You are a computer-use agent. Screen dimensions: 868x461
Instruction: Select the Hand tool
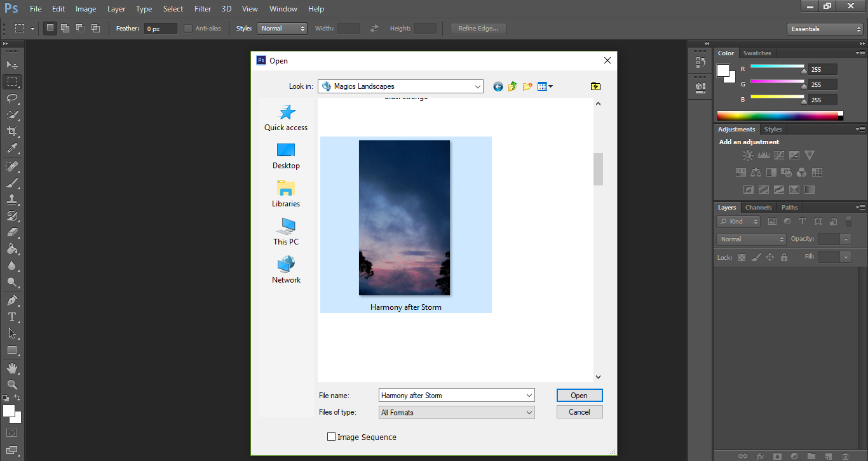(x=12, y=368)
